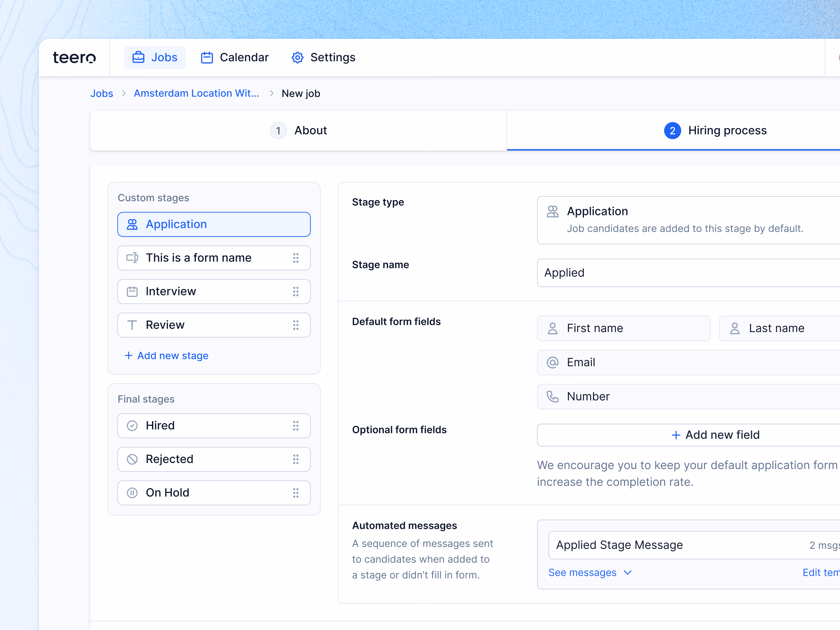Screen dimensions: 840x630
Task: Expand See messages
Action: [590, 572]
